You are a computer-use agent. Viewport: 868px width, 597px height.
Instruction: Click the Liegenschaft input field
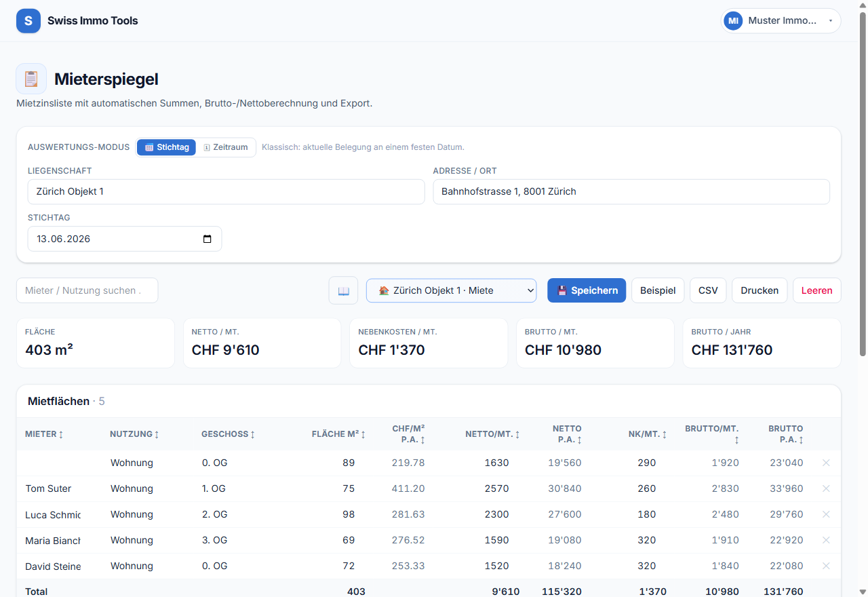click(226, 191)
